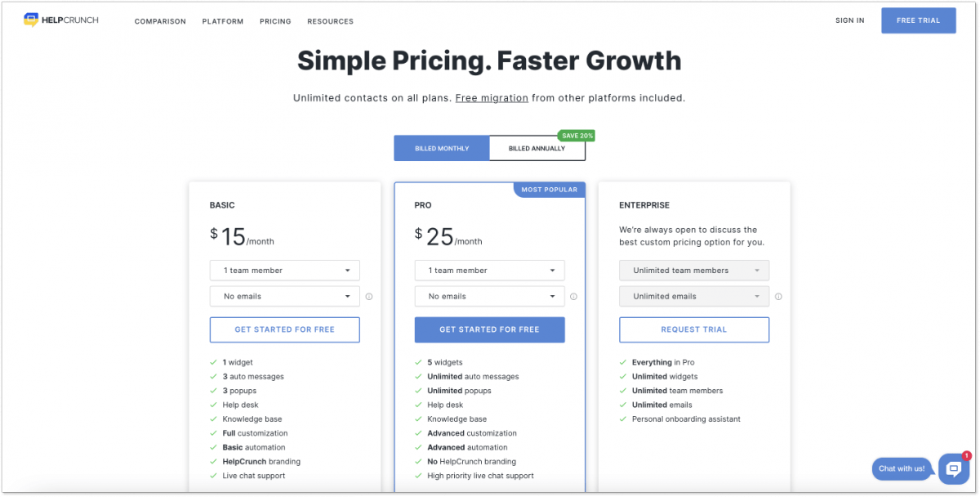The height and width of the screenshot is (497, 980).
Task: Open the Platform navigation menu
Action: click(222, 21)
